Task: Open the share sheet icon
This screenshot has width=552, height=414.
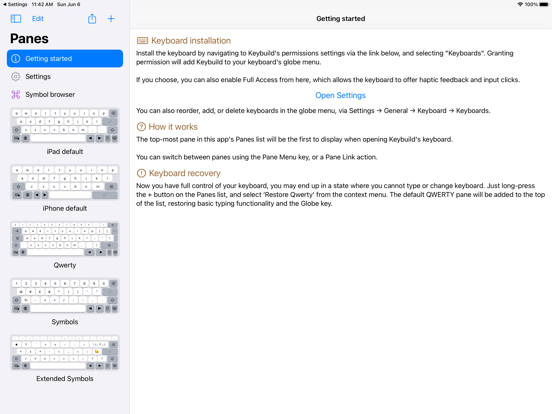Action: point(92,19)
